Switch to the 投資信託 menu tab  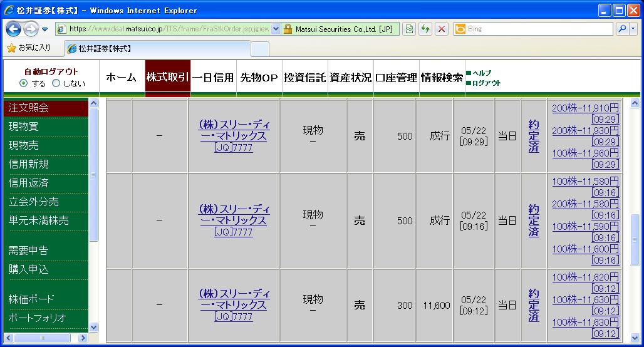click(305, 78)
